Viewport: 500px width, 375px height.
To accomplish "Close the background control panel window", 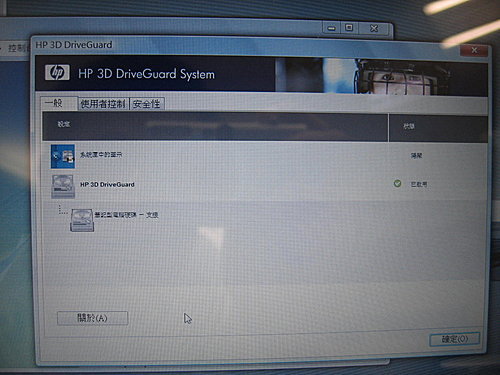I will click(x=374, y=29).
